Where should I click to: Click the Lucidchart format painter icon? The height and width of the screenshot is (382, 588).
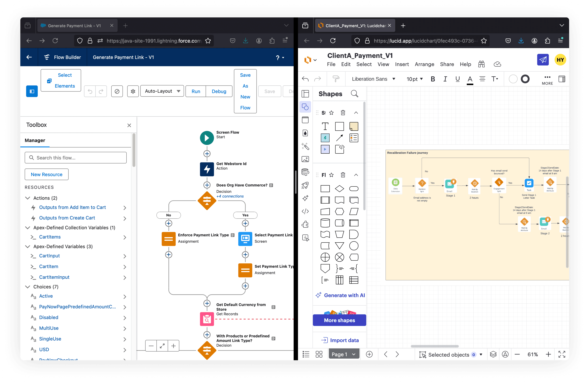(x=336, y=79)
